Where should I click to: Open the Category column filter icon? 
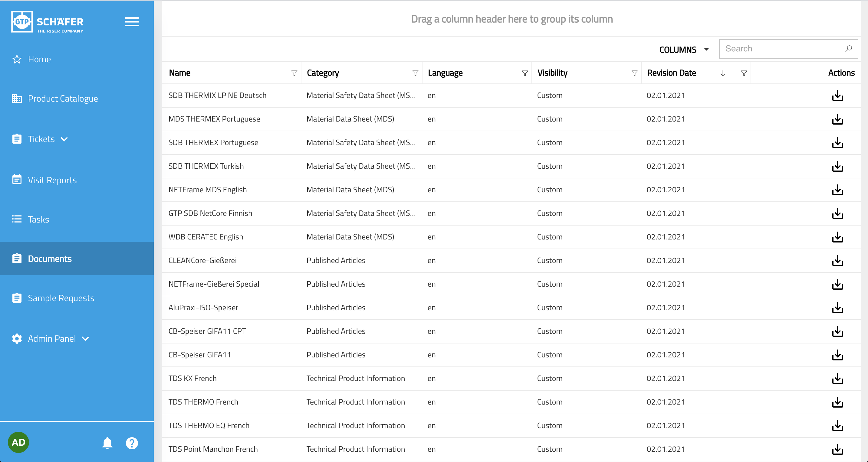point(415,73)
